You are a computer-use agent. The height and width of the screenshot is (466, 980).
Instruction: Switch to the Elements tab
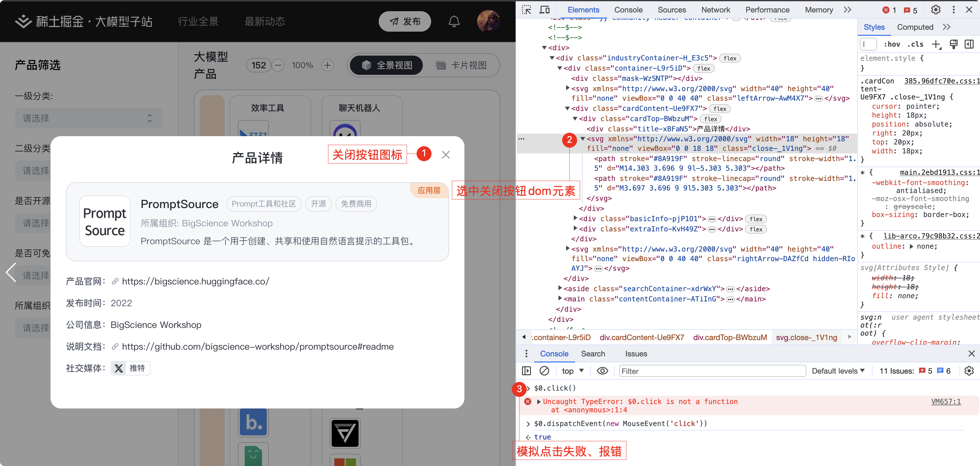pos(583,10)
